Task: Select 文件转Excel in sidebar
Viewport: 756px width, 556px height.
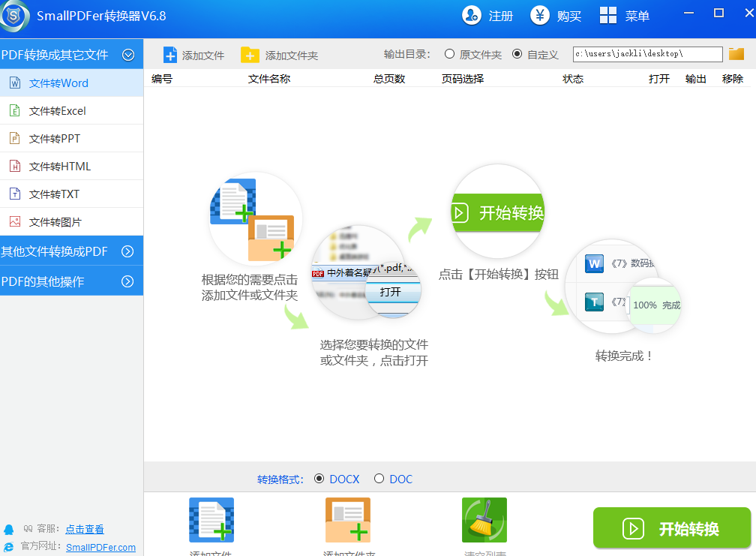Action: coord(71,111)
